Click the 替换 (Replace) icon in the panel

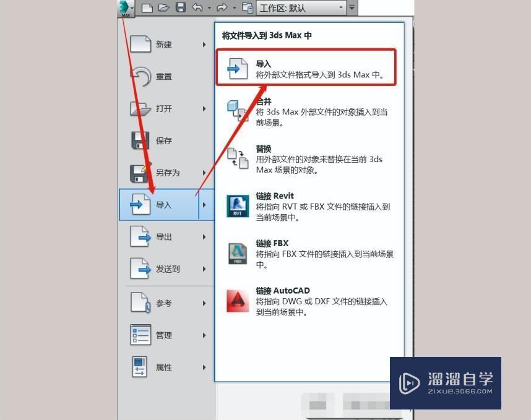pyautogui.click(x=237, y=158)
